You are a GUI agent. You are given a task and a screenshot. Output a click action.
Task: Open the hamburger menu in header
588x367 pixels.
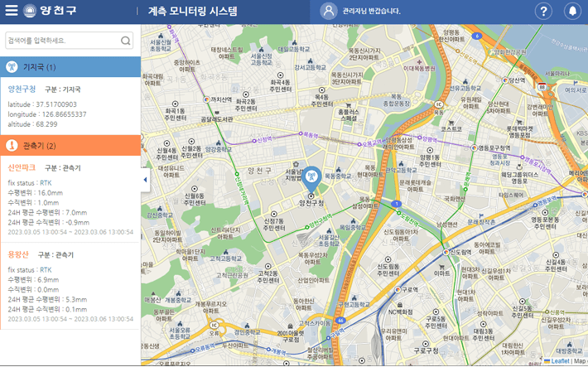(12, 11)
